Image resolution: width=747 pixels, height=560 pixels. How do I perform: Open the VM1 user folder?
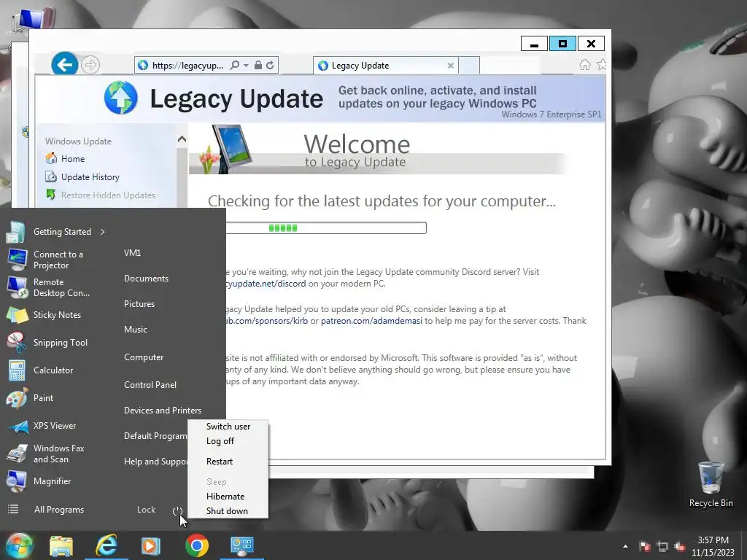click(x=133, y=253)
